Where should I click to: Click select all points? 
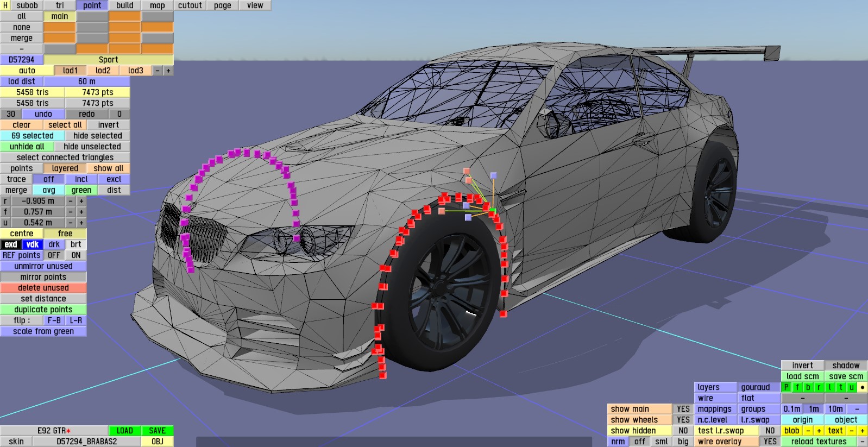65,125
